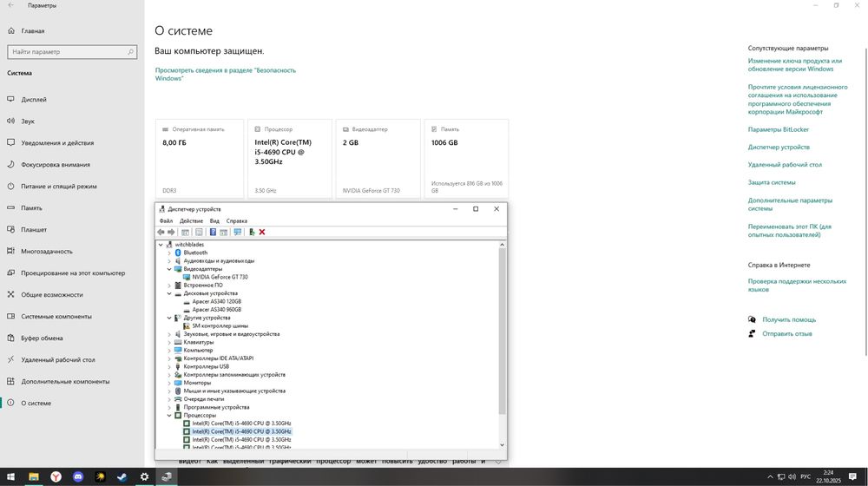Open Параметры BitLocker link
868x486 pixels.
click(x=779, y=129)
